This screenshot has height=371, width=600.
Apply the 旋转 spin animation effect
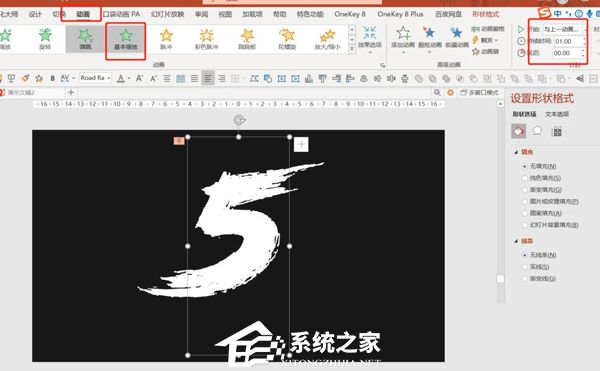click(x=45, y=39)
